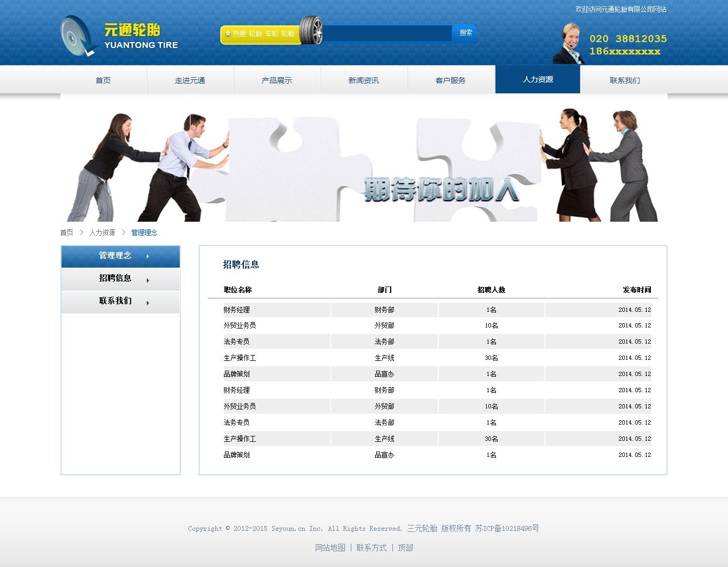Screen dimensions: 728x567
Task: Click the 部门 column header
Action: 384,290
